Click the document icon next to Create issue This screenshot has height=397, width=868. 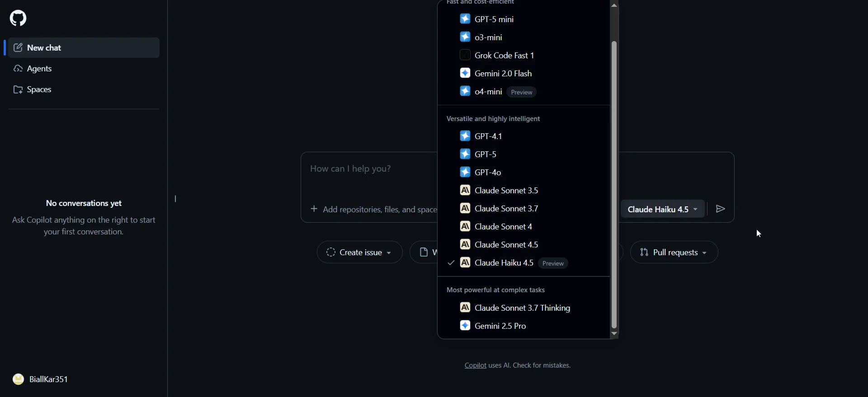(424, 252)
